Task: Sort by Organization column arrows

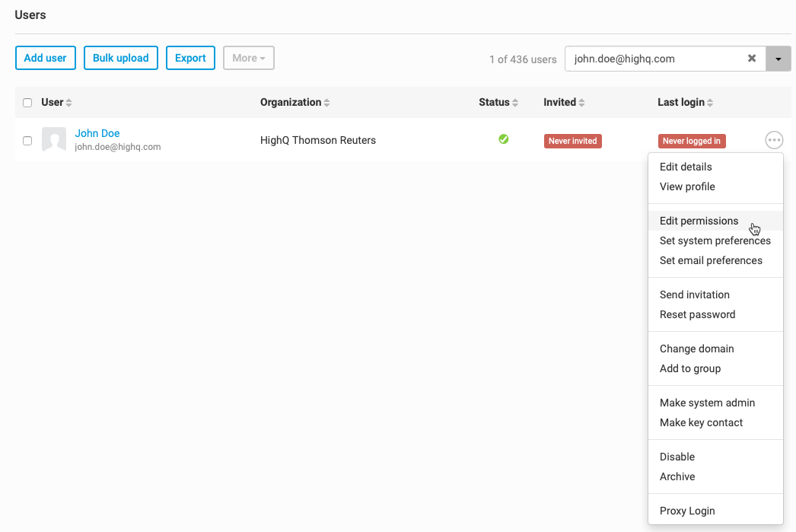Action: pos(327,103)
